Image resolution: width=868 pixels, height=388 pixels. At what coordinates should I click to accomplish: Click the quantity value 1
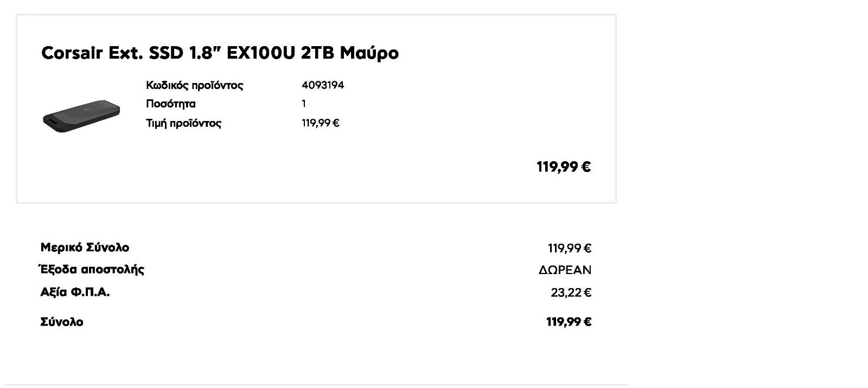coord(304,104)
